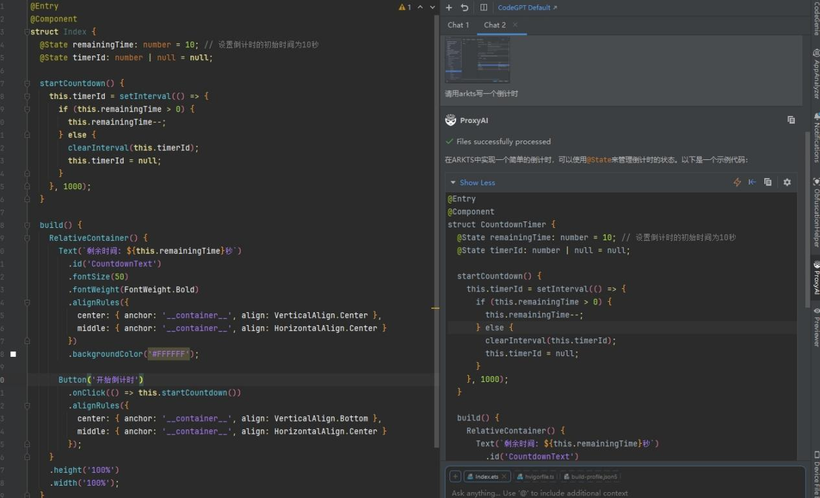The width and height of the screenshot is (820, 498).
Task: Place caret on Button('开始倒计时') line
Action: click(101, 380)
